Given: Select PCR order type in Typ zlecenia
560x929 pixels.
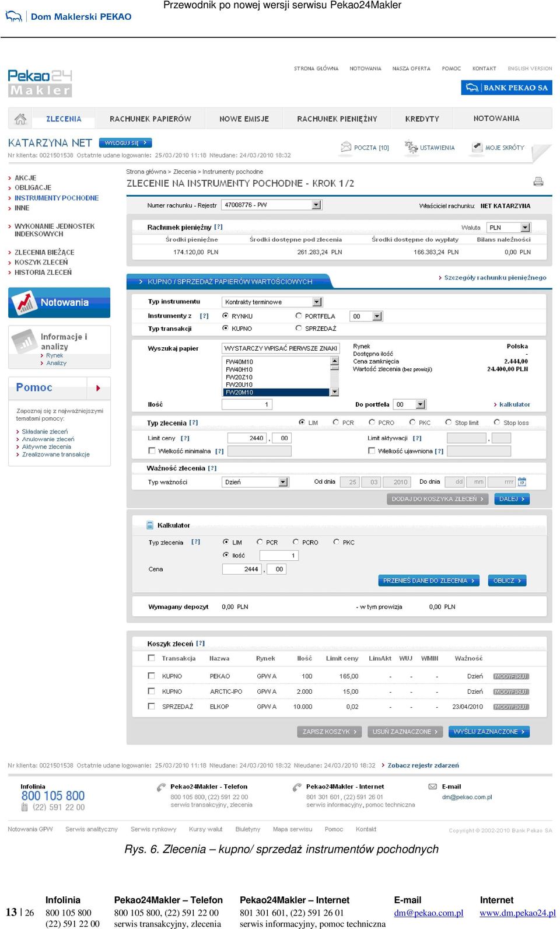Looking at the screenshot, I should click(x=336, y=422).
